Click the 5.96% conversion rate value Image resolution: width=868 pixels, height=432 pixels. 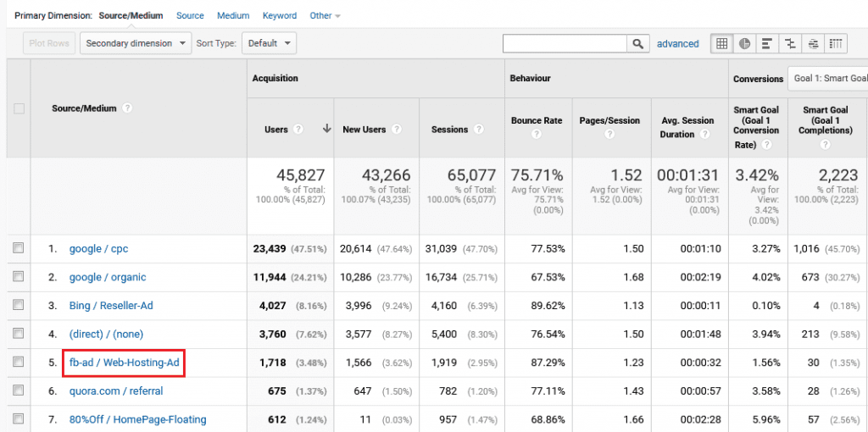[x=767, y=420]
